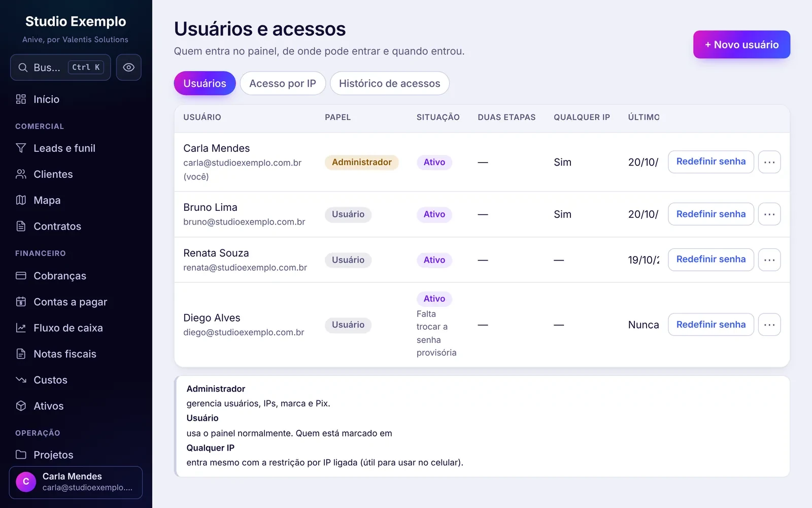Click the Studio Exemplo title in the sidebar

click(x=76, y=21)
